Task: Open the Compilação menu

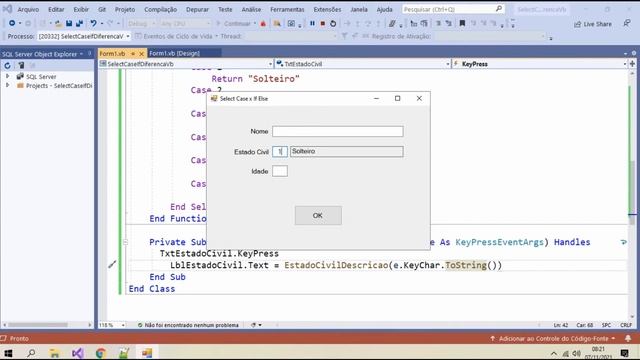Action: [160, 9]
